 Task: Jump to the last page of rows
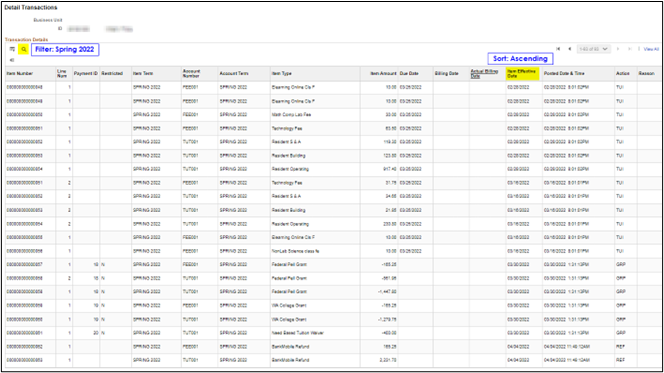pos(630,49)
